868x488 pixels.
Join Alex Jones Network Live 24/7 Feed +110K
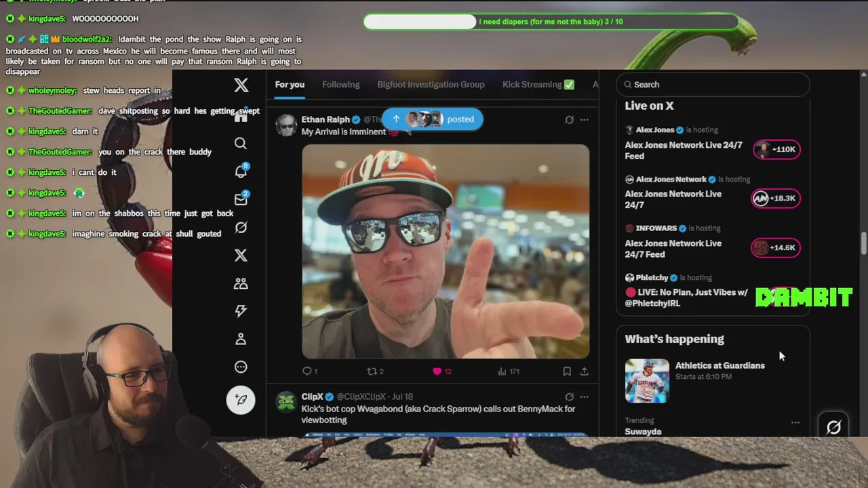coord(776,149)
